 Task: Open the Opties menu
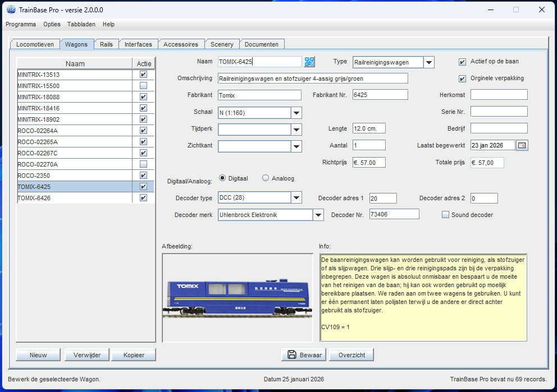point(52,24)
